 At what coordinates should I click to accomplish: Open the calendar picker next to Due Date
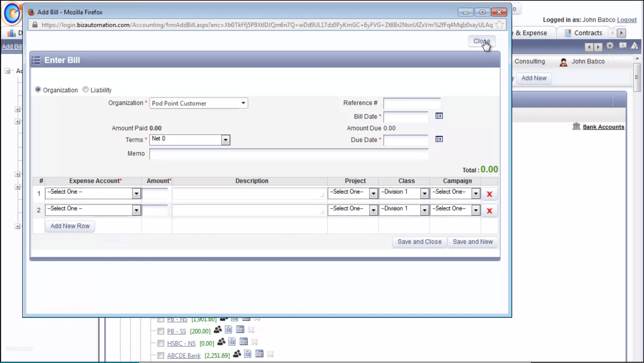tap(439, 139)
